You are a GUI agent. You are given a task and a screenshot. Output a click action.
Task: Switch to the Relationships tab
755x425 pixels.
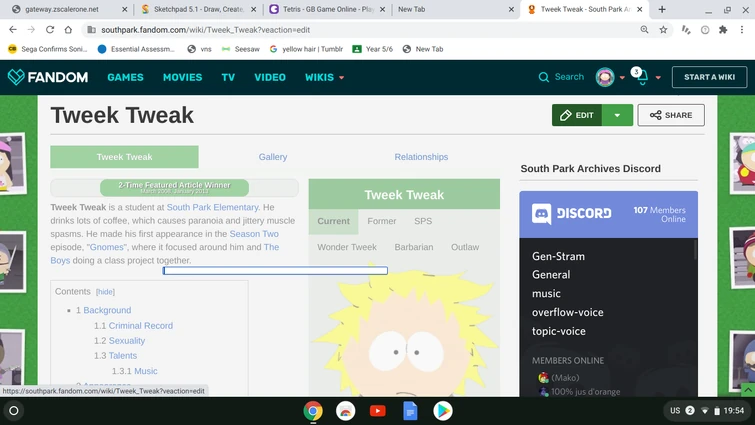(x=421, y=157)
